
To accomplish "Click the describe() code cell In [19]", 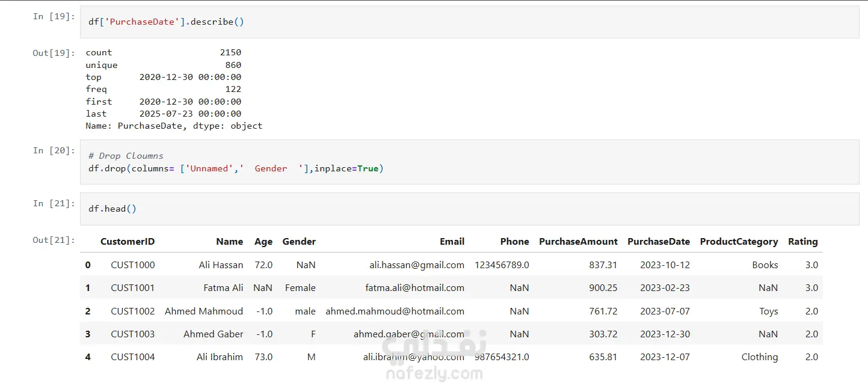I will [469, 22].
